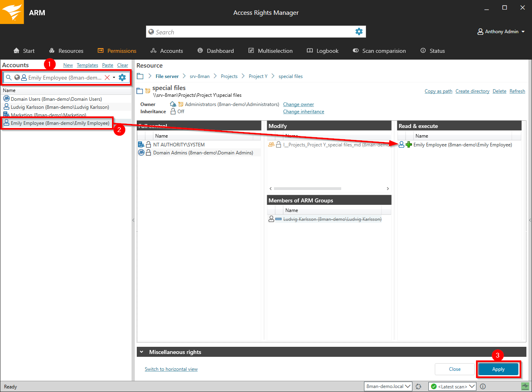
Task: Open the 8man-demo.local domain dropdown
Action: (x=388, y=386)
